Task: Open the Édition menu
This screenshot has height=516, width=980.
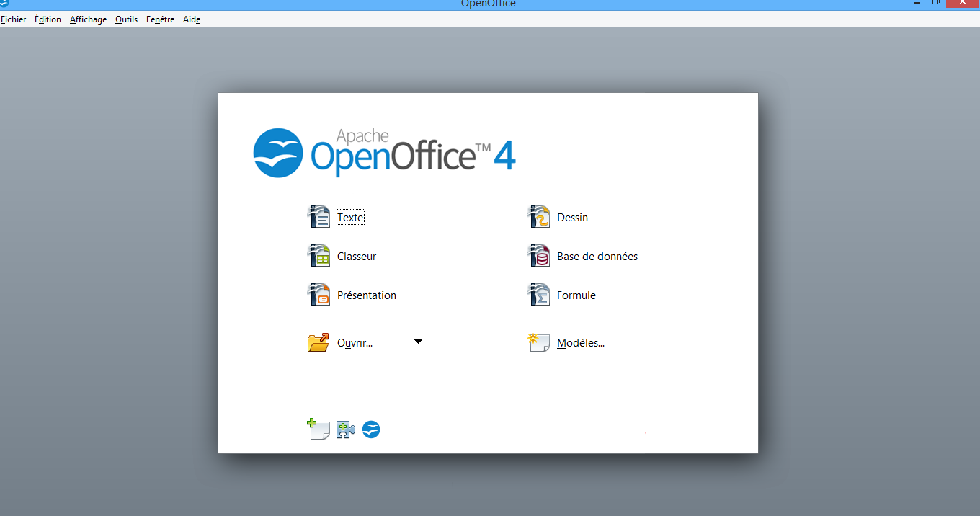Action: tap(48, 19)
